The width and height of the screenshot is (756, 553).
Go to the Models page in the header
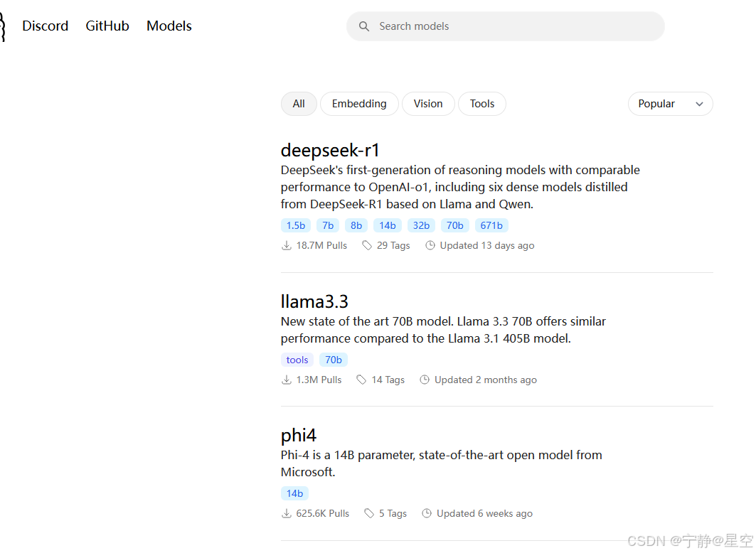tap(169, 26)
